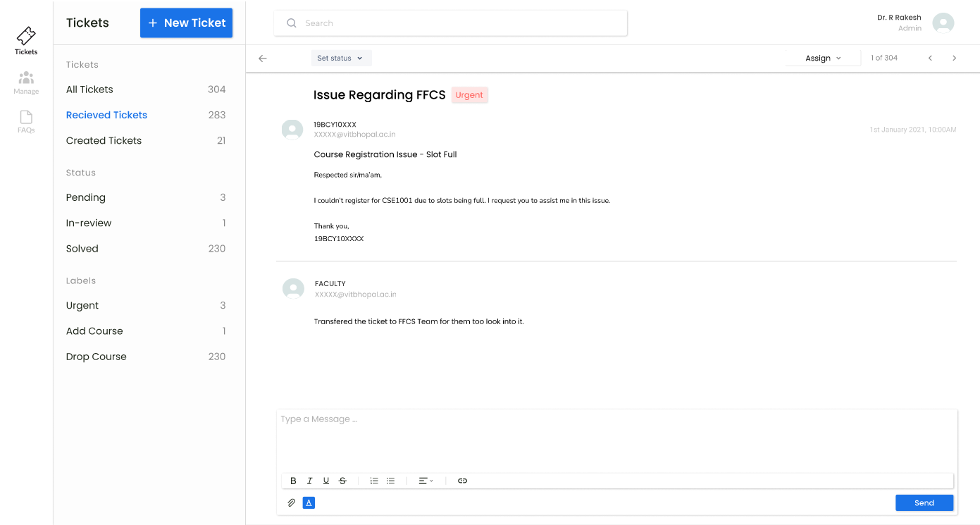Toggle bold formatting in editor

click(294, 481)
